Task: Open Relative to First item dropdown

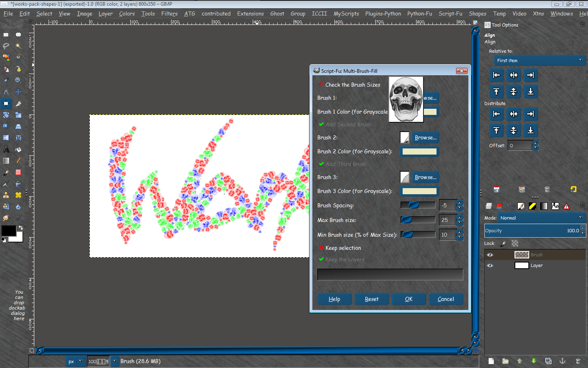Action: [x=540, y=61]
